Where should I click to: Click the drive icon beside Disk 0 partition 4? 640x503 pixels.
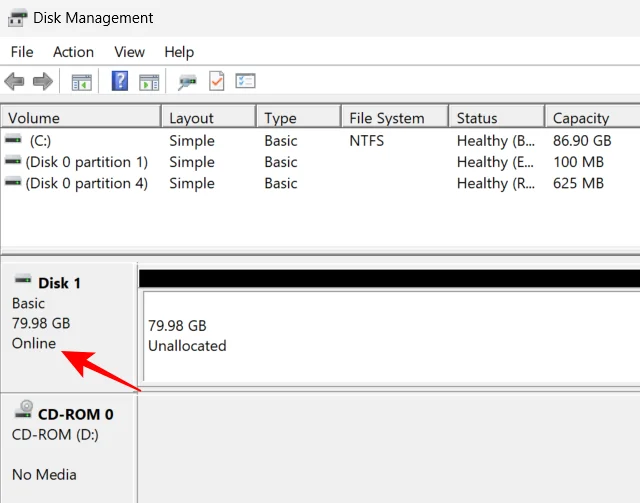13,182
